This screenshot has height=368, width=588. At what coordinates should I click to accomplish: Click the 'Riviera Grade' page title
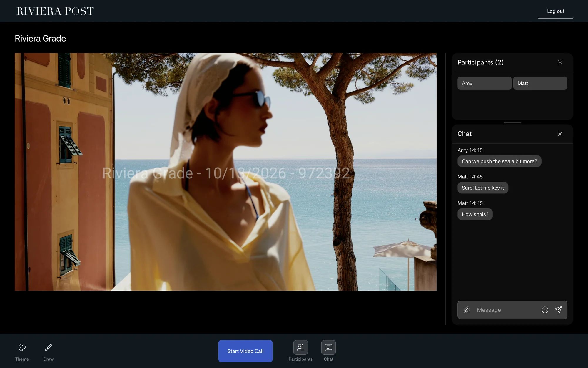coord(40,39)
